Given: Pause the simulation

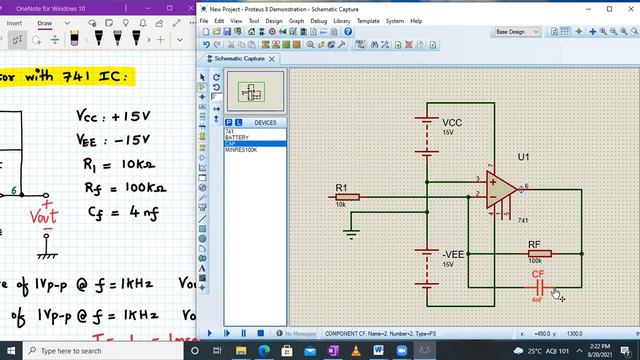Looking at the screenshot, I should click(x=244, y=333).
